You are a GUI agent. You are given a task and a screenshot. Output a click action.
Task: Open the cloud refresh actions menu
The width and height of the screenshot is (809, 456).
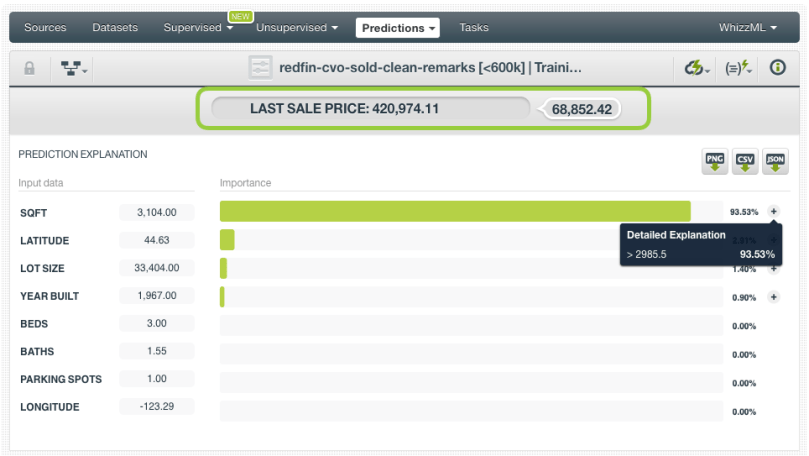(696, 68)
